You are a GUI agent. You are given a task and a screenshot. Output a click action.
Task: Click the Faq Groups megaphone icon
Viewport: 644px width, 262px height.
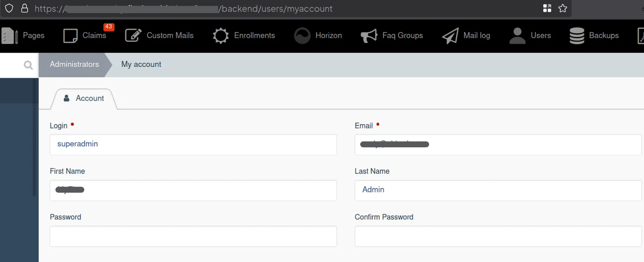point(369,36)
